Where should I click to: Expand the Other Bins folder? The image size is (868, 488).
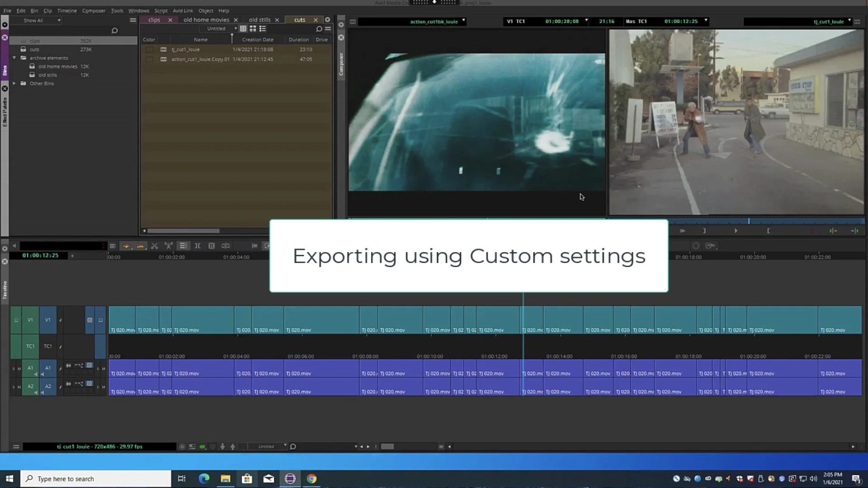[x=14, y=84]
